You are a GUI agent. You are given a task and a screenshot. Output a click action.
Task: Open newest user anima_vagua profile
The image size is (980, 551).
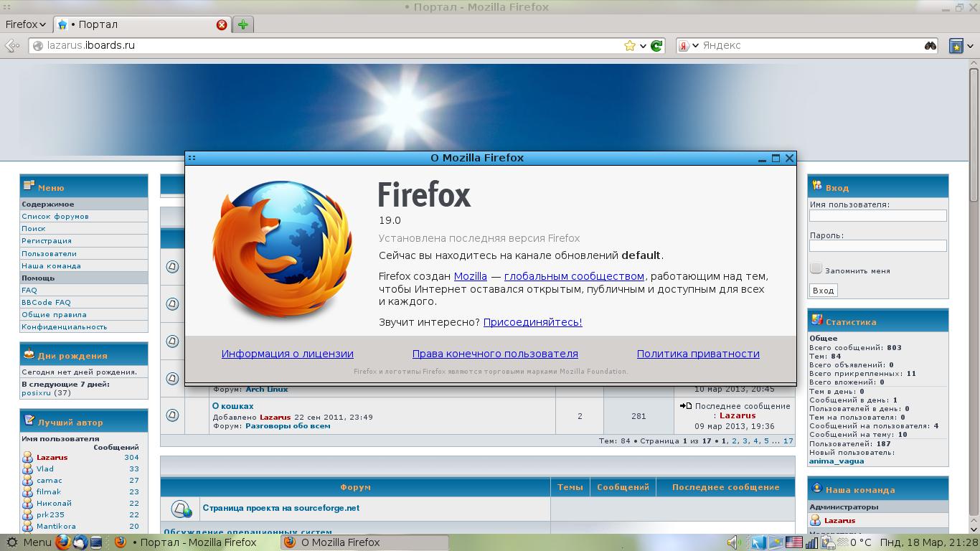pyautogui.click(x=837, y=461)
